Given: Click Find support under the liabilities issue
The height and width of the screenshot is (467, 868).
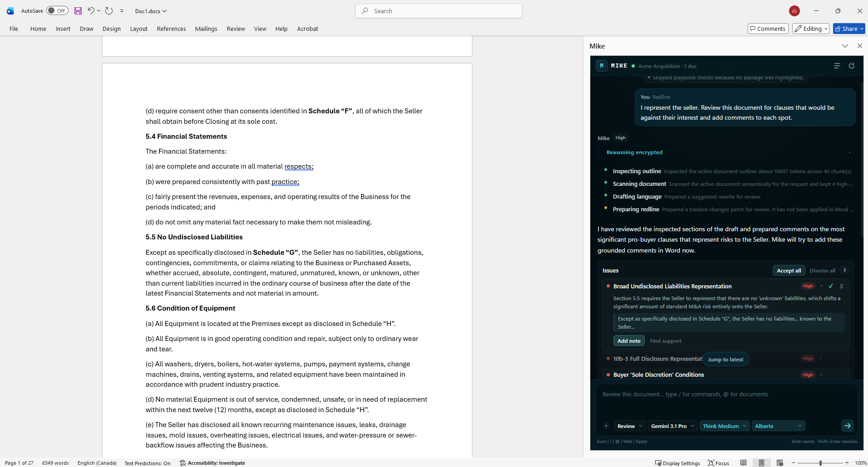Looking at the screenshot, I should coord(666,341).
